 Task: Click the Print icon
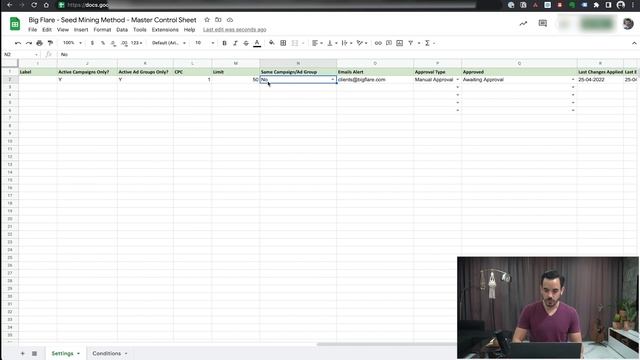40,43
